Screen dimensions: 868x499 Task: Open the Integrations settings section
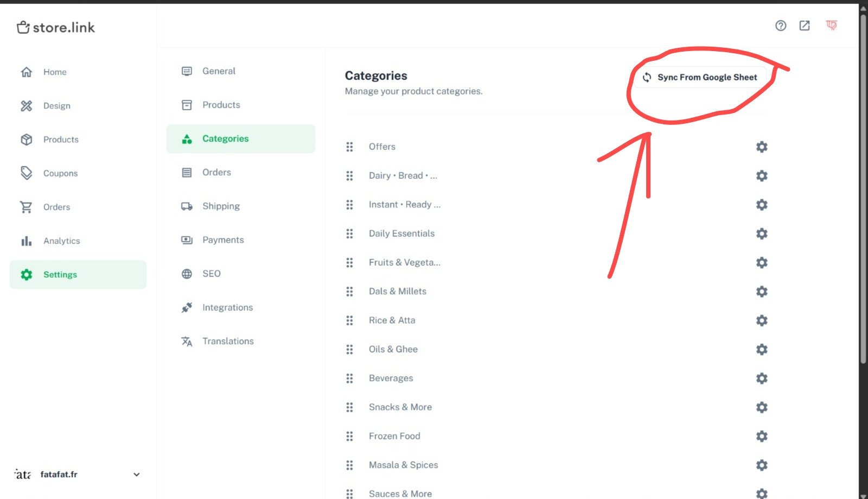pyautogui.click(x=227, y=307)
